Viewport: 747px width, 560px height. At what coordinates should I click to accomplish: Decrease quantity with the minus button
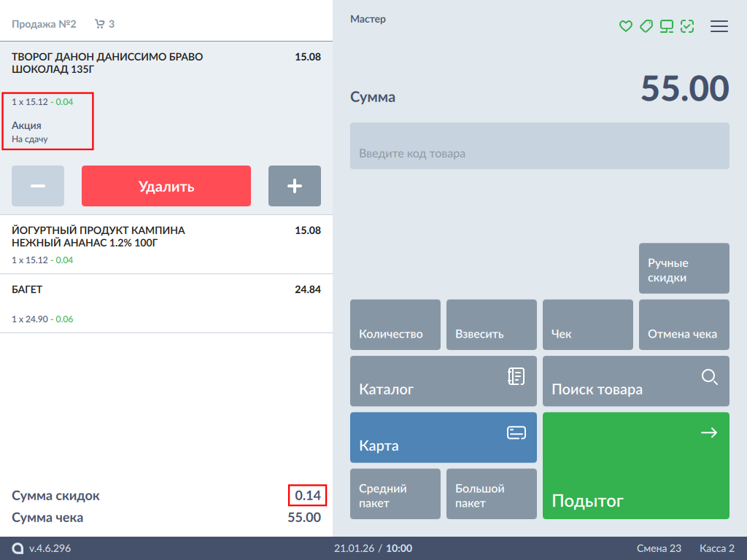[x=38, y=186]
